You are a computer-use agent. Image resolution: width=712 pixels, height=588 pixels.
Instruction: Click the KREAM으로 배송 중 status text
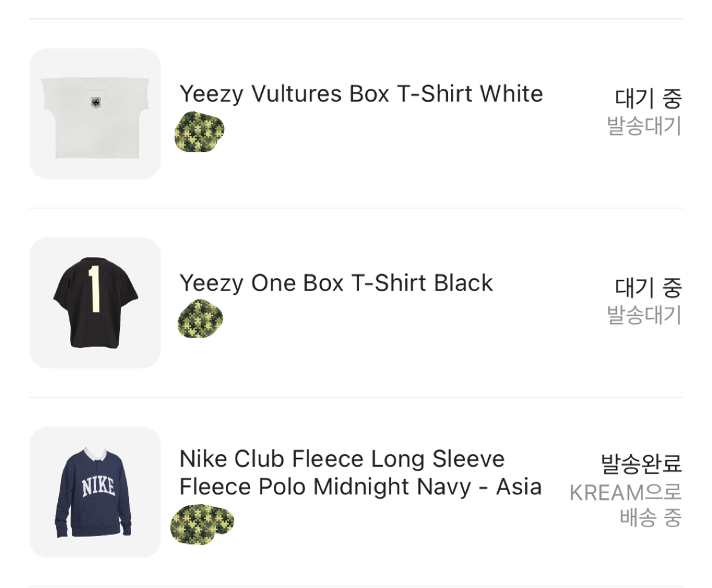(626, 505)
